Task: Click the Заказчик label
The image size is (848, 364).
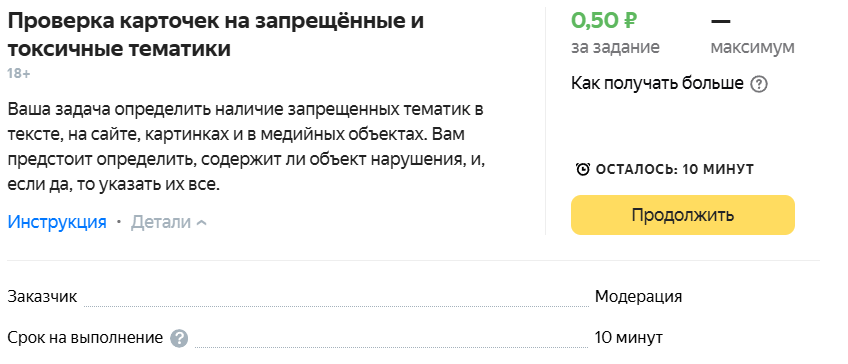Action: 42,296
